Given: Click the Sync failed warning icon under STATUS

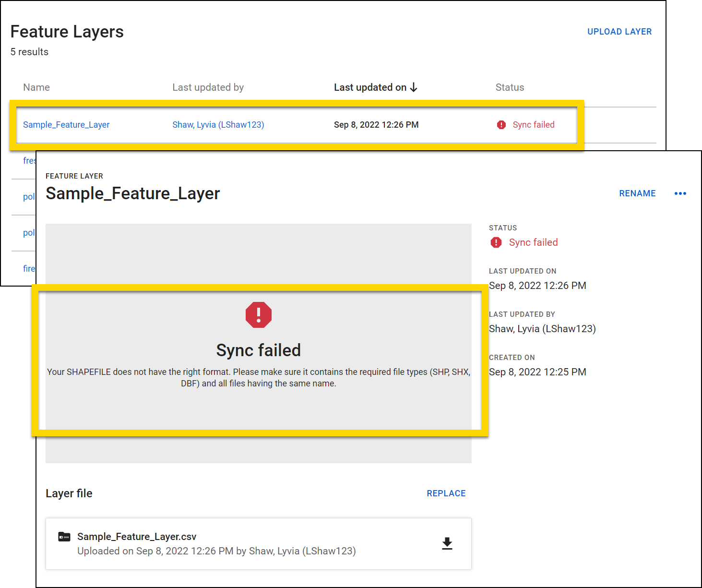Looking at the screenshot, I should (x=496, y=242).
